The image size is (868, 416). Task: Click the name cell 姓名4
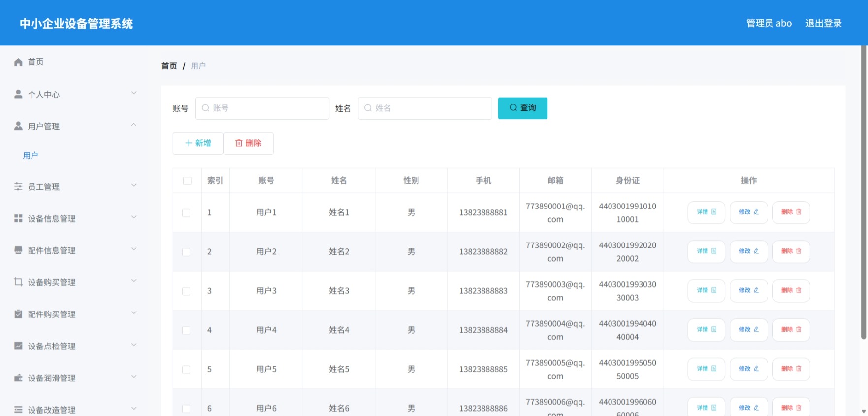339,330
